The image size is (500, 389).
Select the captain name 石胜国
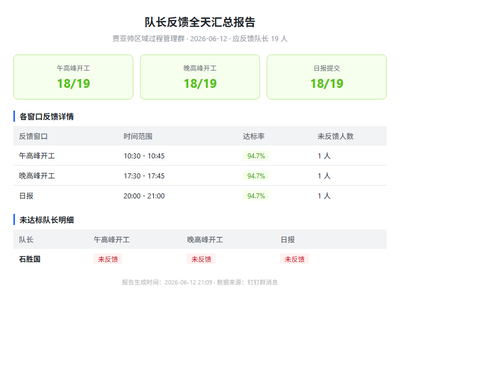30,259
